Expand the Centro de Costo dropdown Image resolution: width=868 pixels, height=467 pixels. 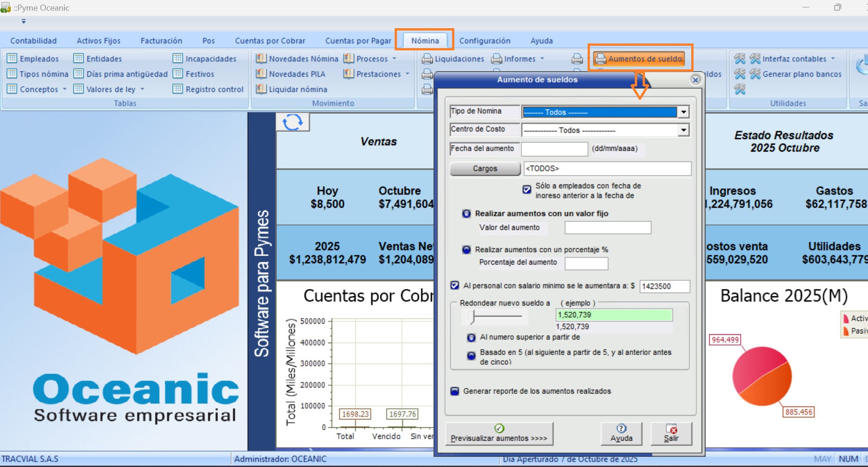pyautogui.click(x=683, y=130)
